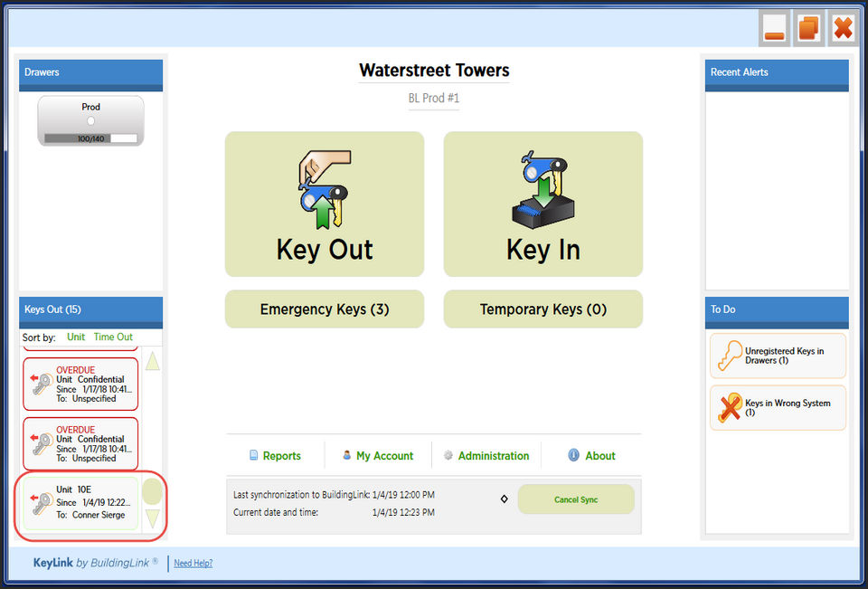Click the My Account person icon
This screenshot has width=868, height=589.
pyautogui.click(x=346, y=455)
